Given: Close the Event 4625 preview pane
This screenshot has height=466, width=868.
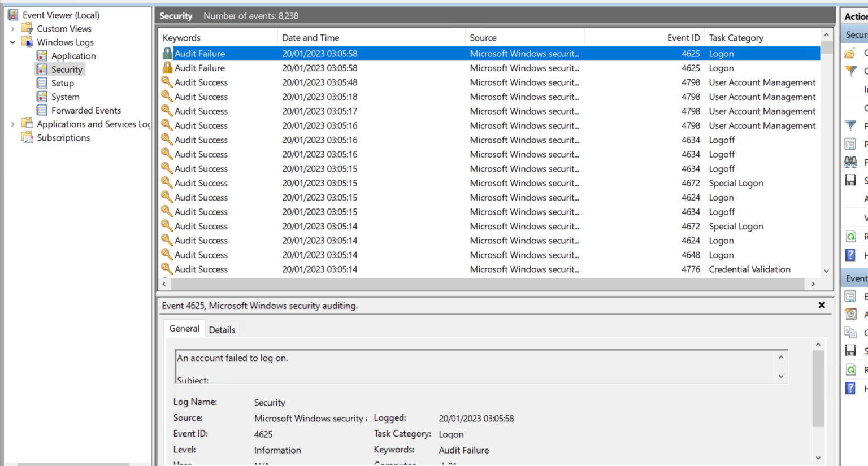Looking at the screenshot, I should (x=821, y=305).
